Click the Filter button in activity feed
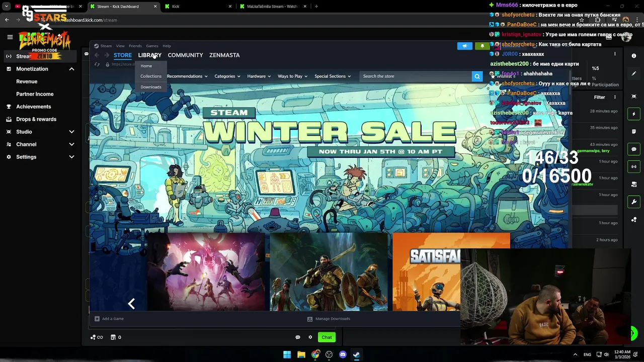 [599, 97]
